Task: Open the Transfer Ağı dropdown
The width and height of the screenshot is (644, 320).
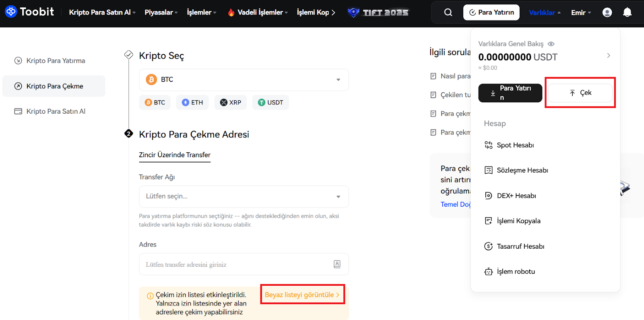Action: pos(244,196)
